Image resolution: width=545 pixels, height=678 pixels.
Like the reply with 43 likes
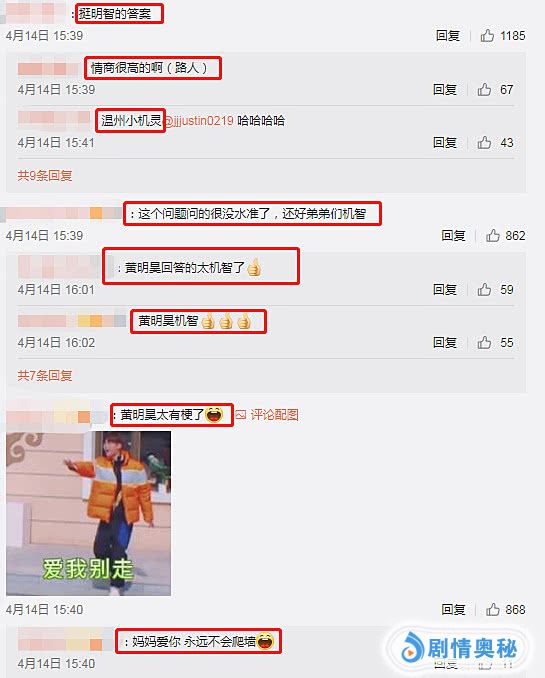[x=484, y=143]
